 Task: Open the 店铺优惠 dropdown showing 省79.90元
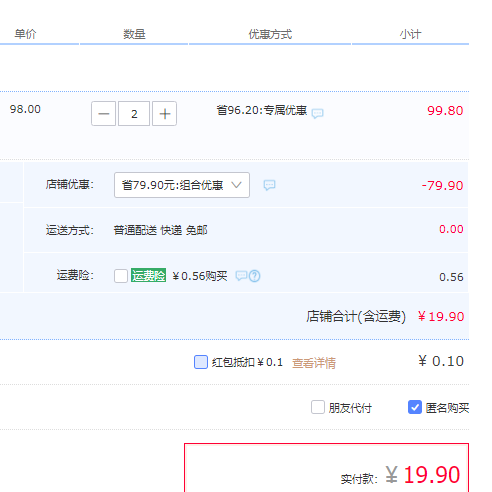(x=182, y=185)
